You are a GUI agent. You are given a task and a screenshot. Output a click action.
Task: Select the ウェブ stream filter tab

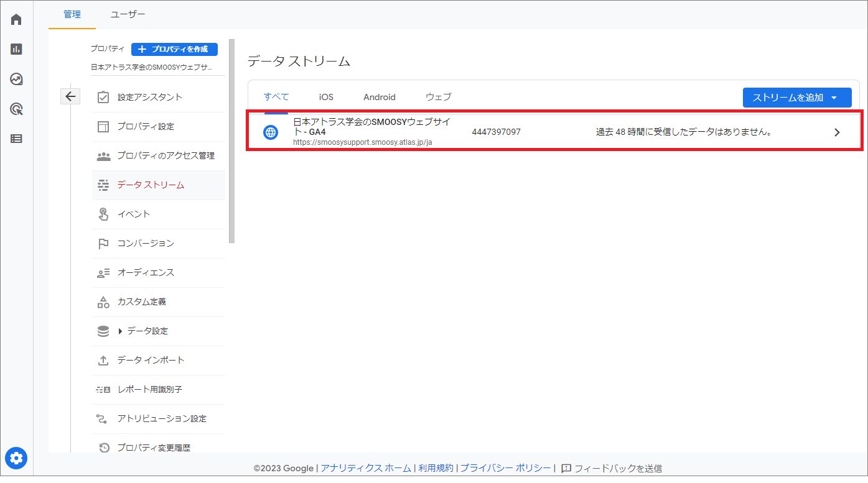point(439,97)
